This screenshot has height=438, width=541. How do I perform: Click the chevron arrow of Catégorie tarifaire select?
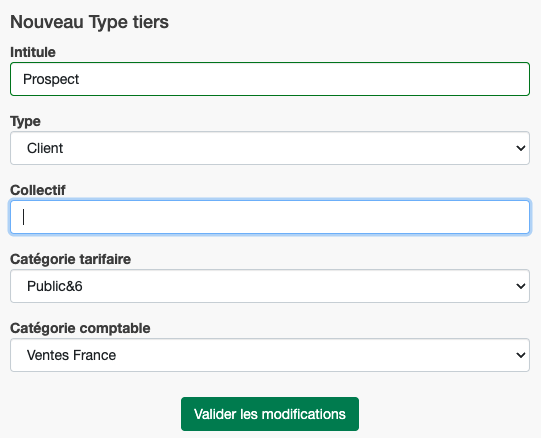pyautogui.click(x=521, y=286)
